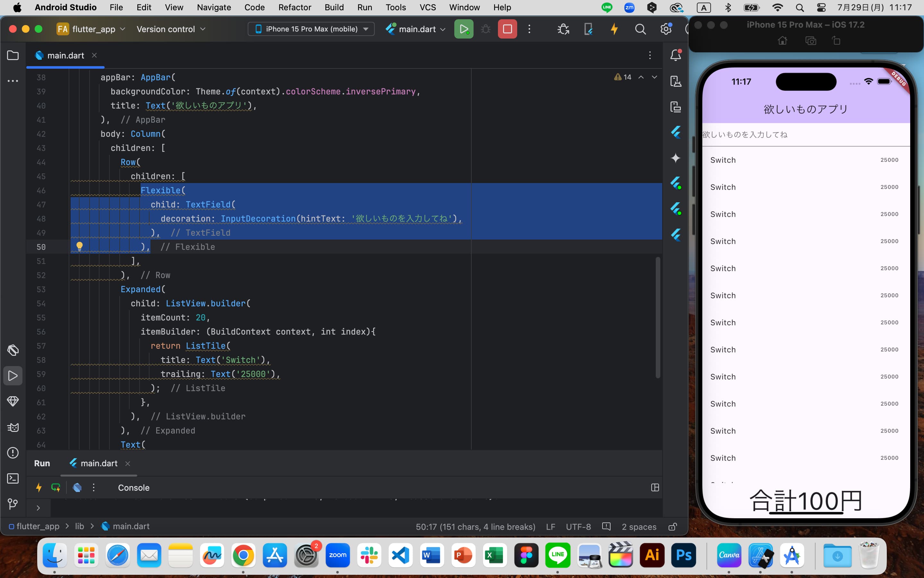Open the Refactor menu

point(295,7)
